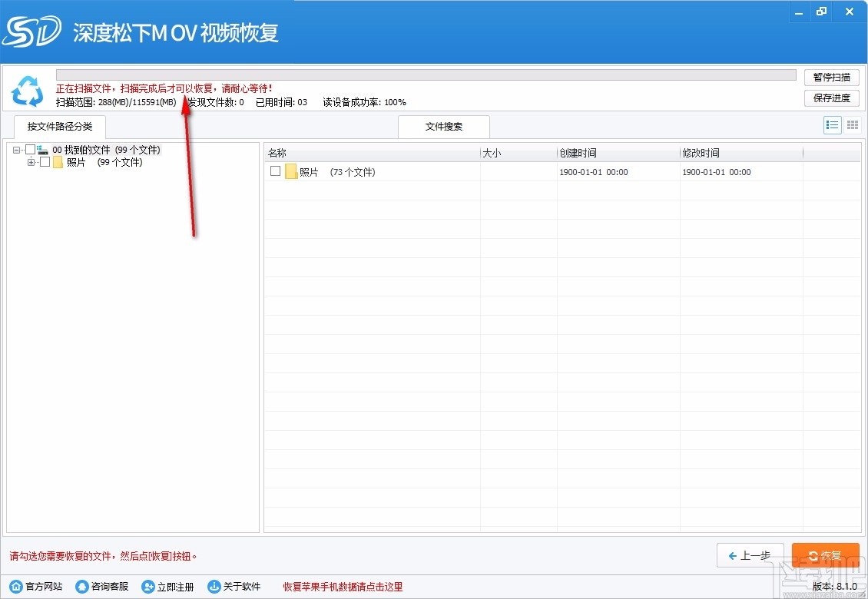Click the 暂停扫描 pause button
Image resolution: width=868 pixels, height=599 pixels.
tap(831, 77)
